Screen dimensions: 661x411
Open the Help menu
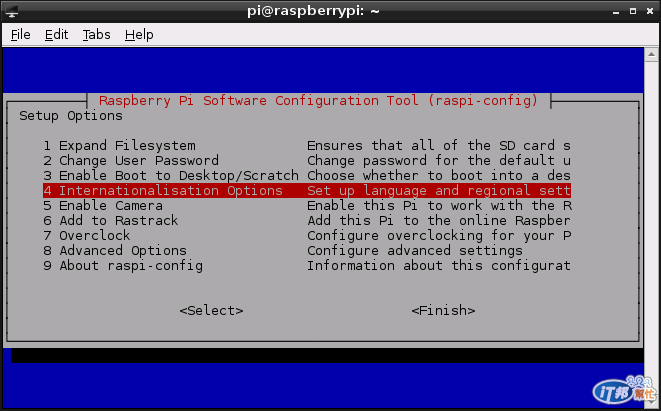click(139, 35)
